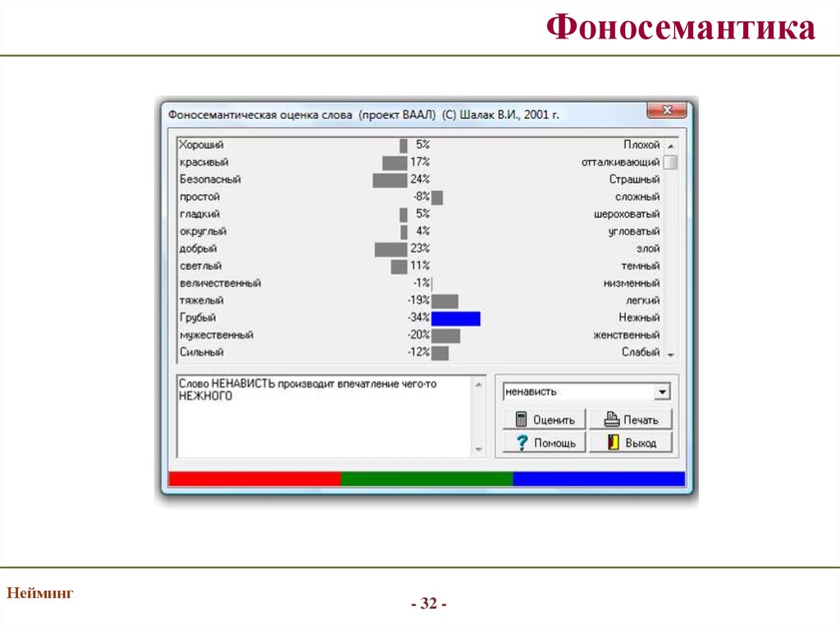Select the Сильный row label

coord(202,352)
